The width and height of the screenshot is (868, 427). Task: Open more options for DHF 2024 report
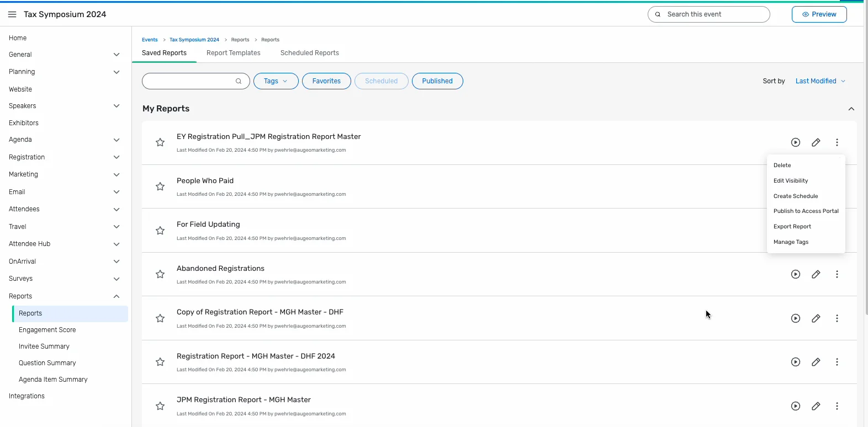(x=837, y=362)
